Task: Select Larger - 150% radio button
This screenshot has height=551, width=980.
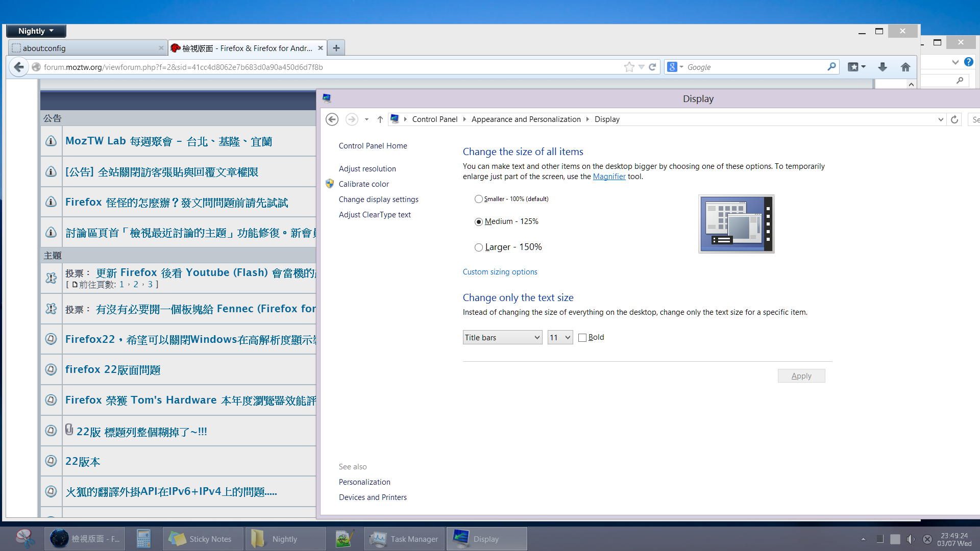Action: coord(478,247)
